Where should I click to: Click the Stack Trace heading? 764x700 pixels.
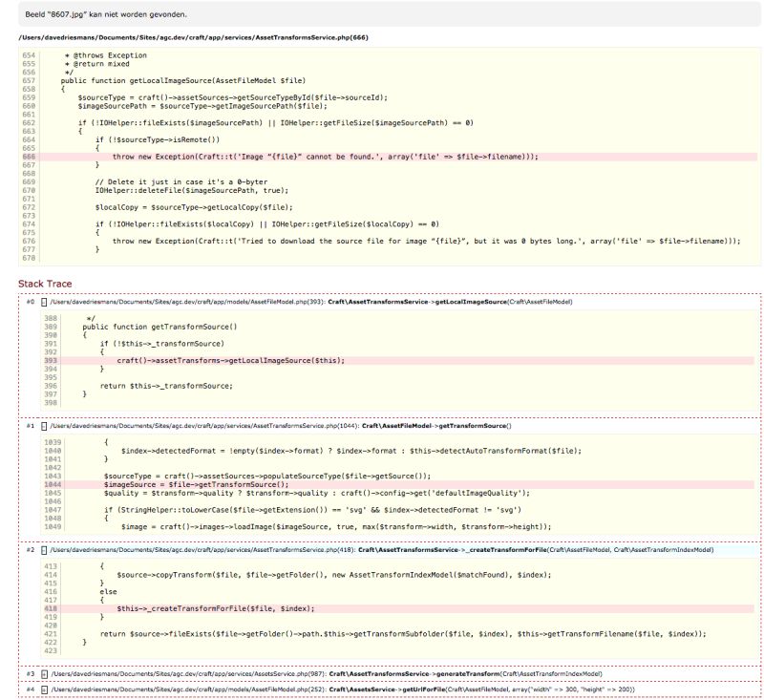click(45, 284)
